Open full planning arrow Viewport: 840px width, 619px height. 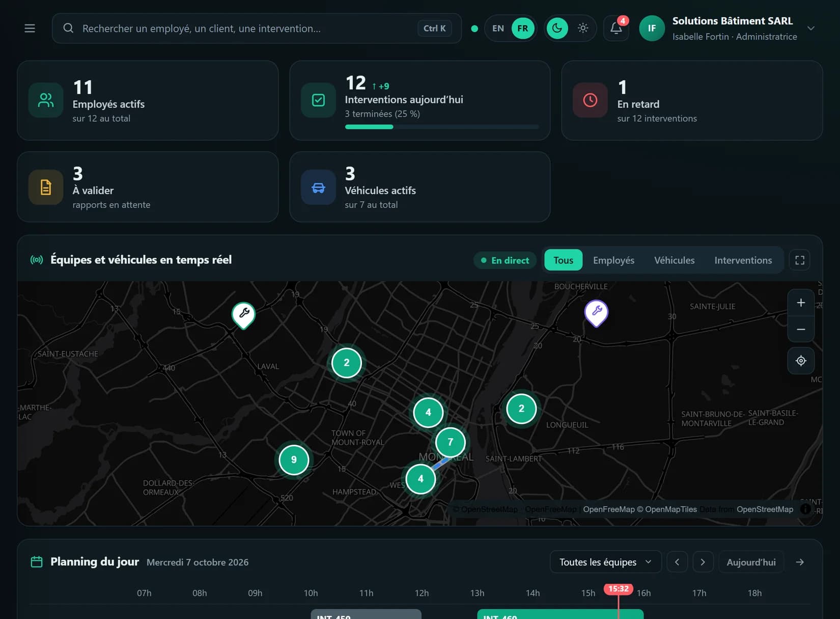click(x=800, y=562)
